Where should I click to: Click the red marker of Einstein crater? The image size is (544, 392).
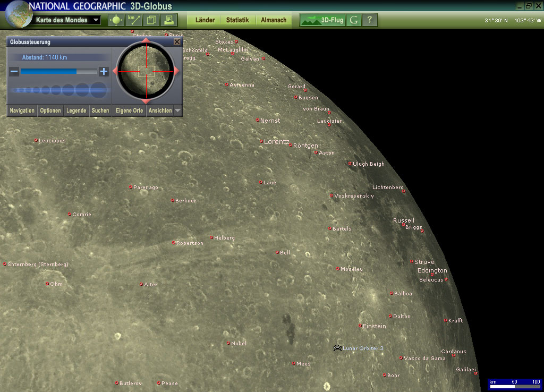360,326
